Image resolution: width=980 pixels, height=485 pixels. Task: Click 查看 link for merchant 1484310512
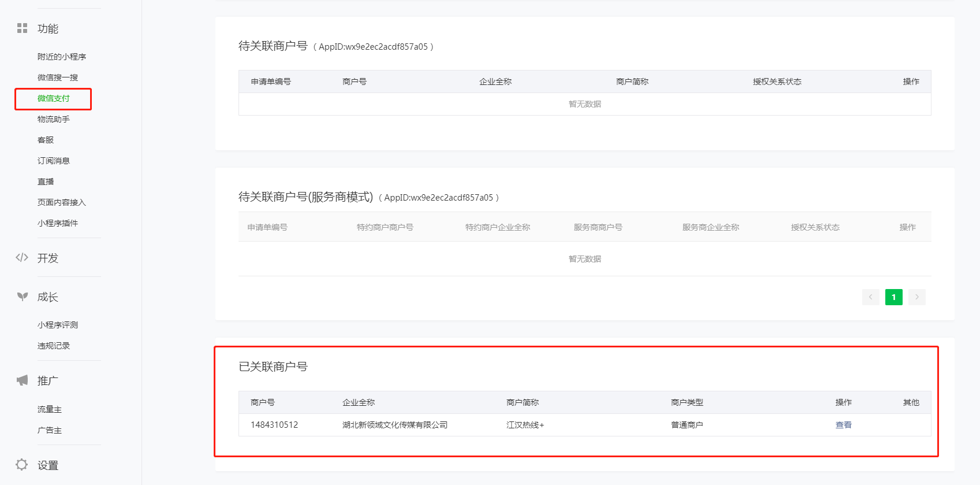844,425
